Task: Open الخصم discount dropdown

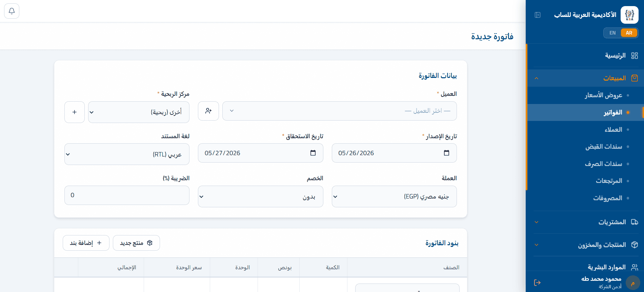Action: (260, 196)
